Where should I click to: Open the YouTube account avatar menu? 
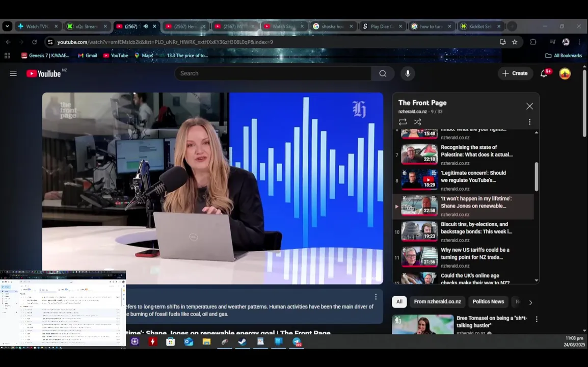(565, 73)
